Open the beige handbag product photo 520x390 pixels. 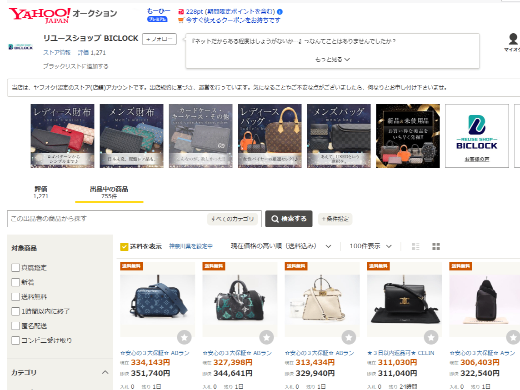[322, 299]
